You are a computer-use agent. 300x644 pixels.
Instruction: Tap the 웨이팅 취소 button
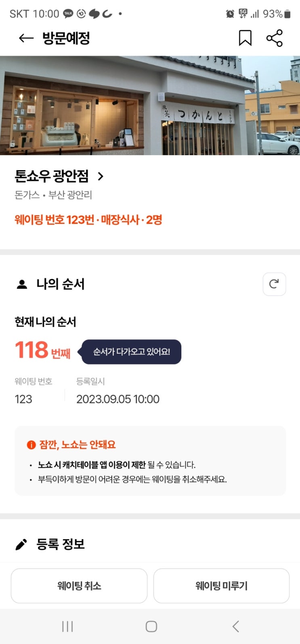coord(79,586)
